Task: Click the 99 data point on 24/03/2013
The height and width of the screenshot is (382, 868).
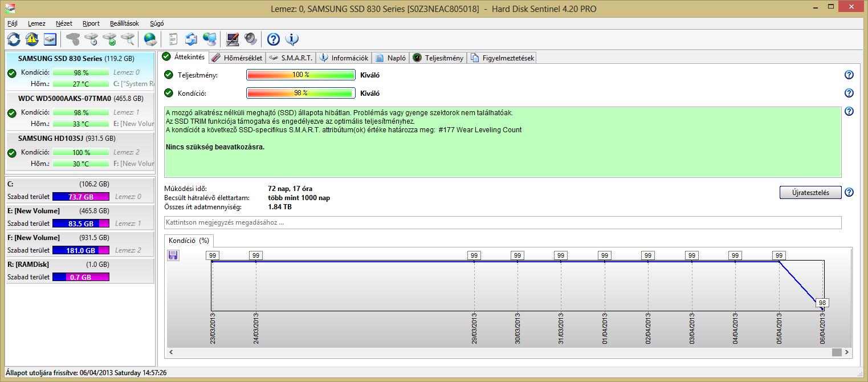Action: (x=256, y=255)
